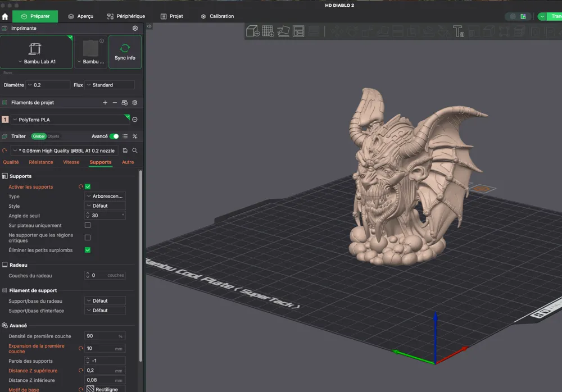Open printer settings gear beside Imprimante
The height and width of the screenshot is (392, 562).
coord(135,28)
